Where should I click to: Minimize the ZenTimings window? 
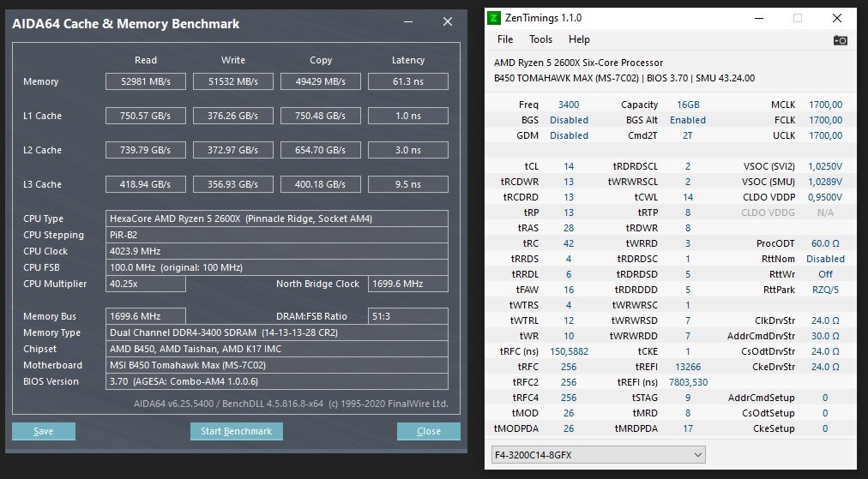(x=759, y=18)
